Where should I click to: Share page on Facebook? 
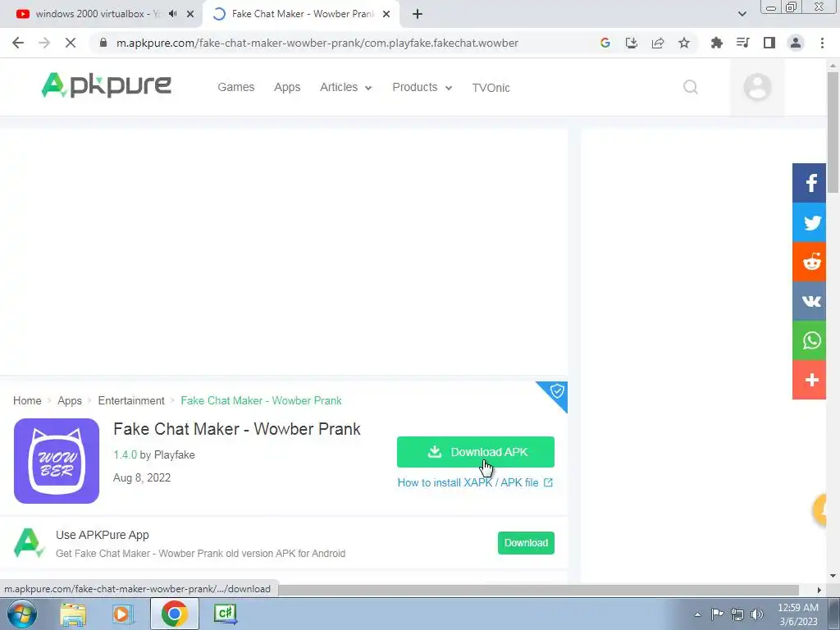809,183
